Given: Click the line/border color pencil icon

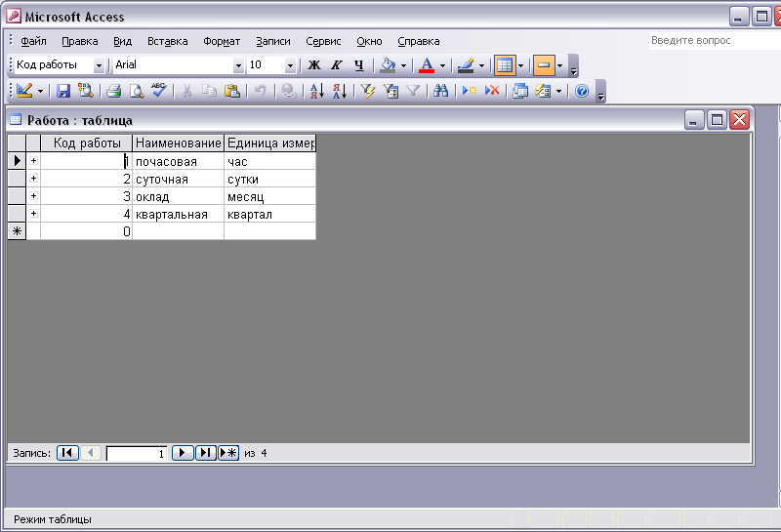Looking at the screenshot, I should coord(466,65).
